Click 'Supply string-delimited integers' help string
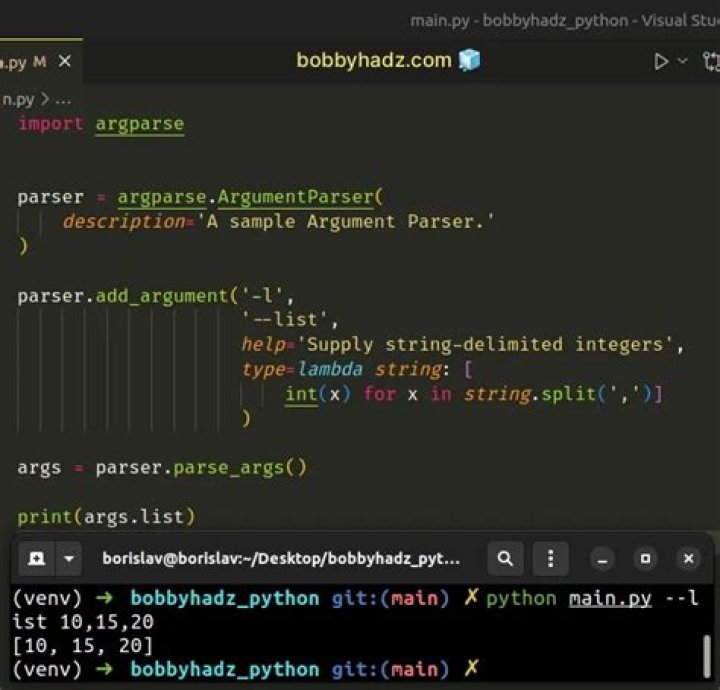The width and height of the screenshot is (720, 690). click(x=486, y=344)
